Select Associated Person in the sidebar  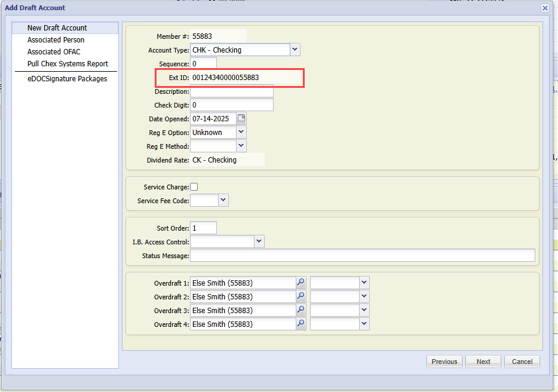click(x=56, y=39)
